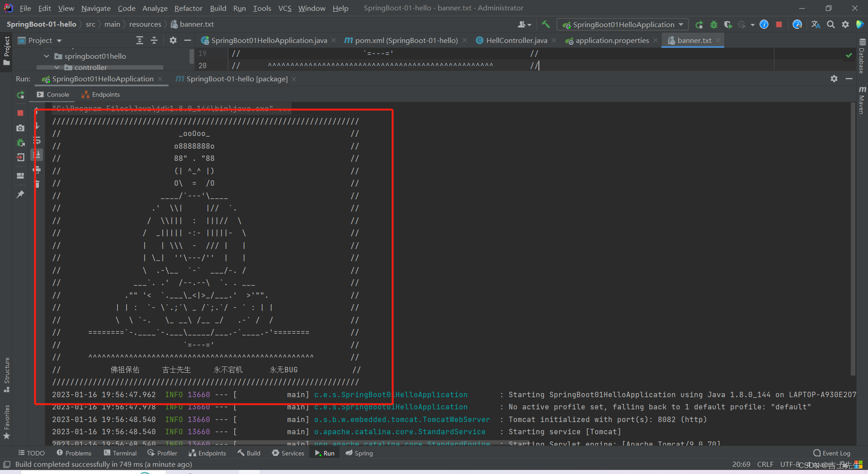The image size is (868, 474).
Task: Open the SpringBoot01HelloApplication run configuration dropdown
Action: [x=623, y=24]
